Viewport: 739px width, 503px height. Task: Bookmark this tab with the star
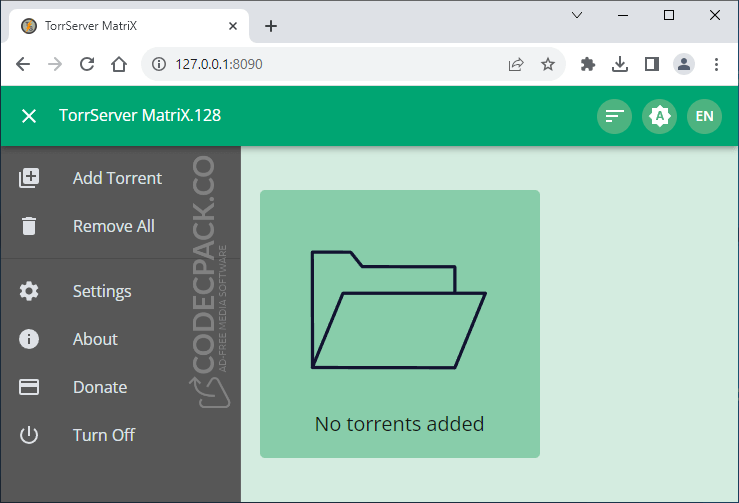pyautogui.click(x=548, y=64)
